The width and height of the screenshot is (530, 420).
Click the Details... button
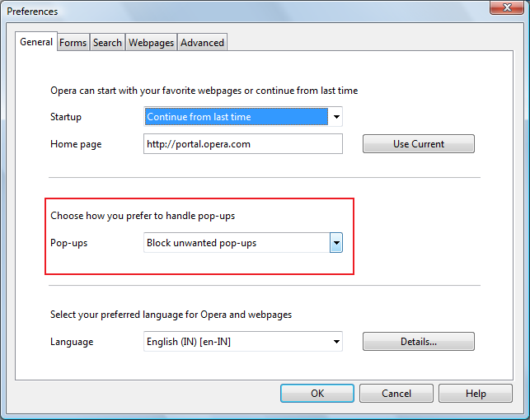point(419,342)
